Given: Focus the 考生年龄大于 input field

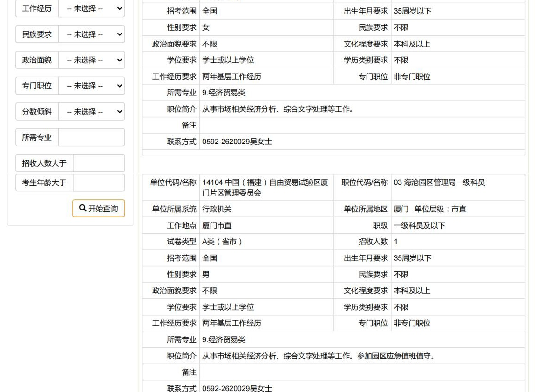Looking at the screenshot, I should [99, 182].
